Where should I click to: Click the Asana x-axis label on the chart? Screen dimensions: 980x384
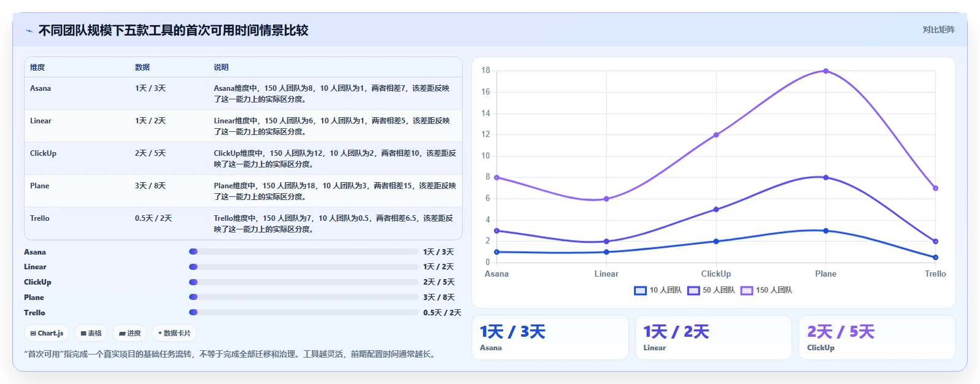[x=496, y=274]
